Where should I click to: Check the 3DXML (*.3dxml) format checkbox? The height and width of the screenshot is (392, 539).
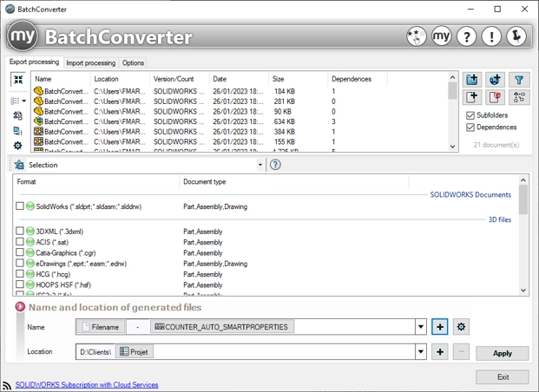tap(20, 231)
